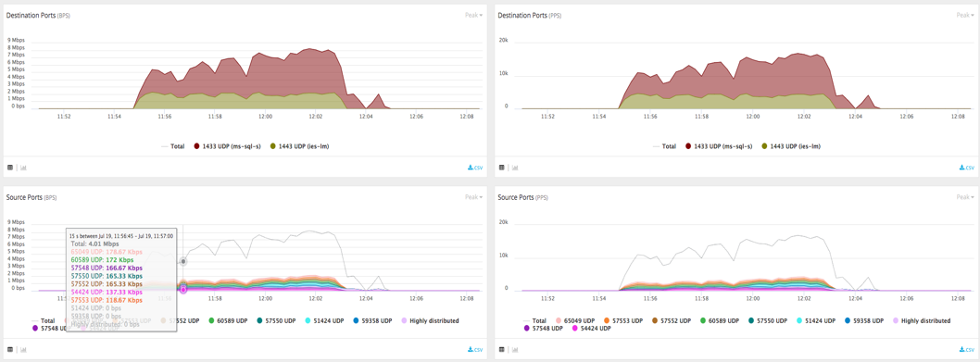Open table view in Source Ports PPS panel
This screenshot has width=980, height=362.
click(501, 349)
